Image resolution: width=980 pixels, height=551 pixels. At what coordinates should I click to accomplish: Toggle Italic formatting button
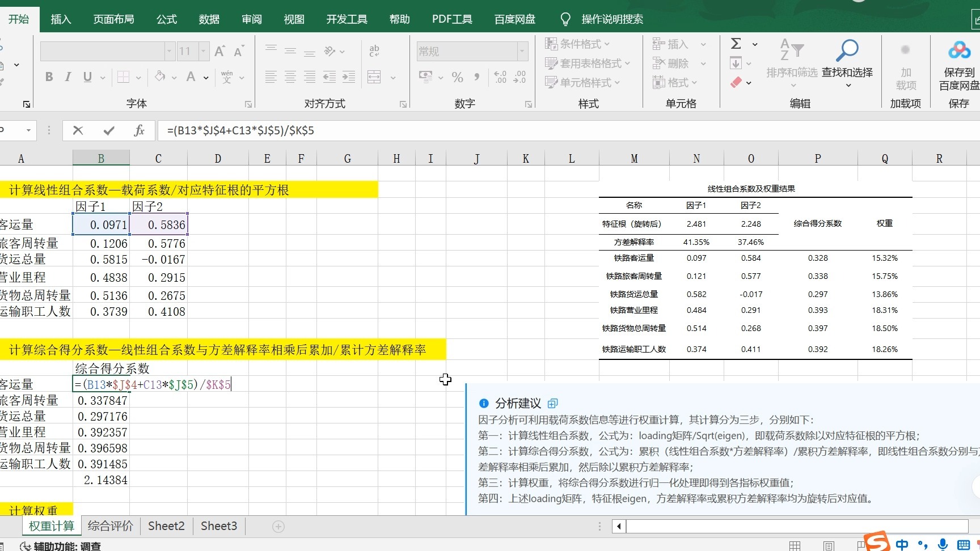(68, 77)
